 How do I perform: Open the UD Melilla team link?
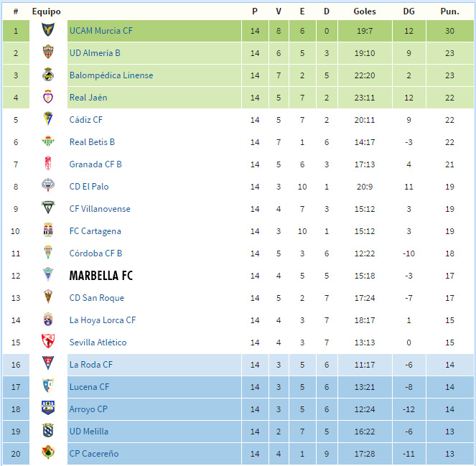[88, 431]
